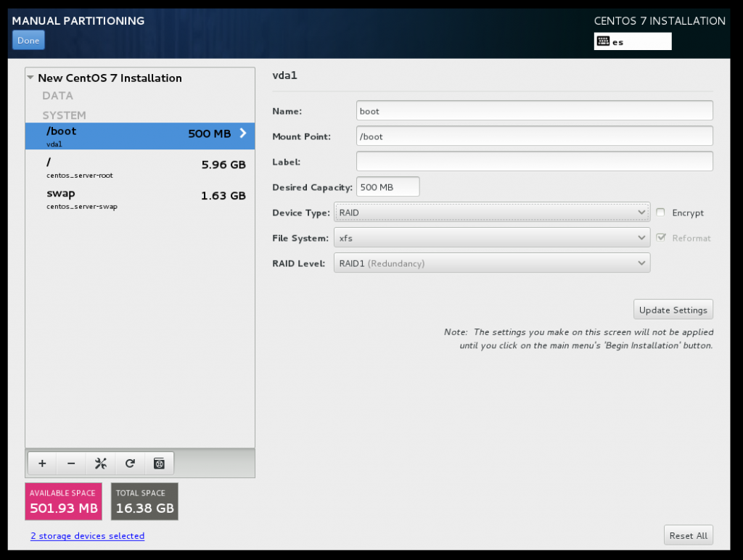Open the RAID Level dropdown
Screen dimensions: 743x560
492,263
